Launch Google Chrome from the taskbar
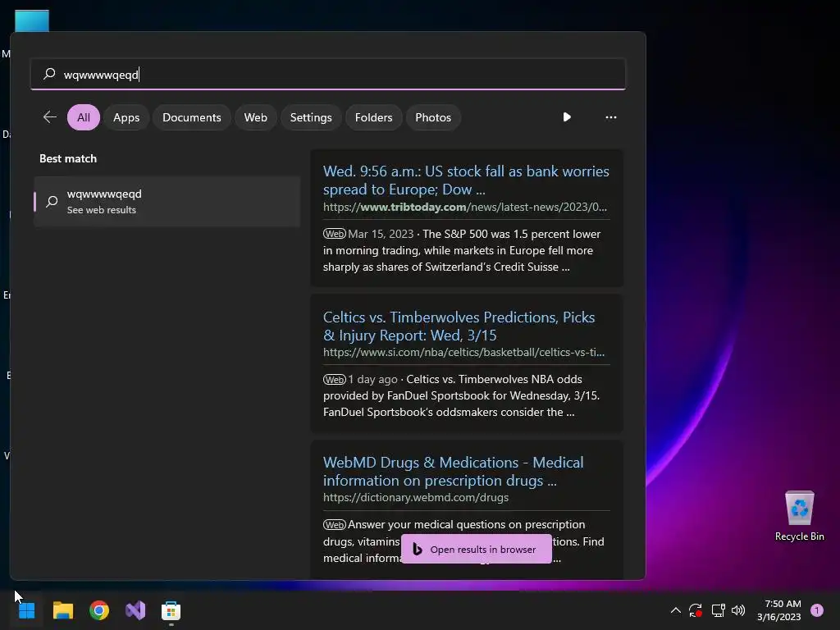 tap(99, 610)
